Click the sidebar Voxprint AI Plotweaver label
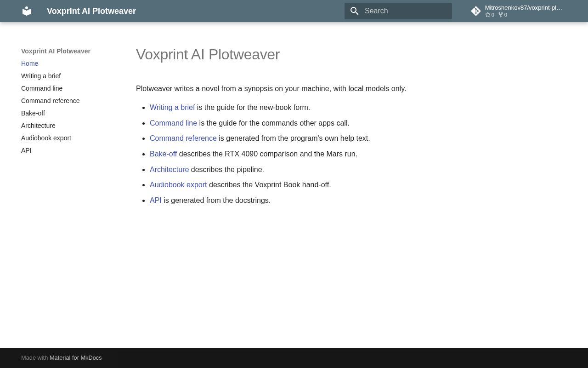588x368 pixels. [56, 51]
